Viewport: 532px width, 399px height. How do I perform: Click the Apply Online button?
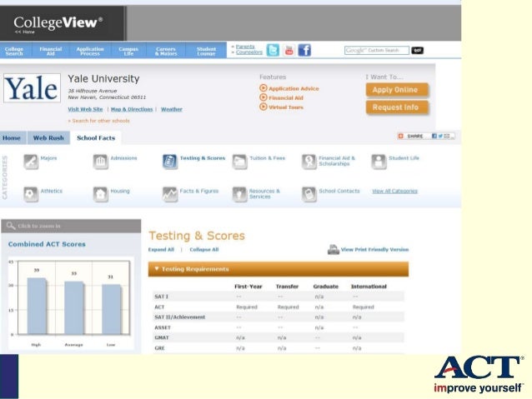point(397,90)
